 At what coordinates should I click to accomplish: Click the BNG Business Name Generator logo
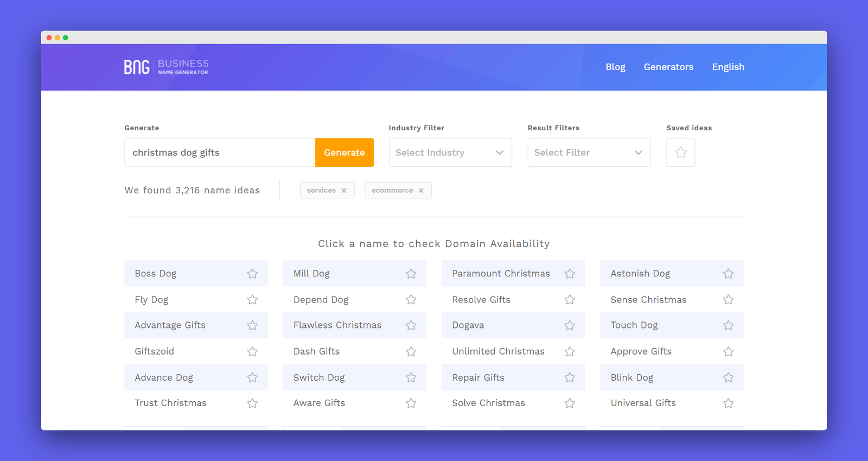click(x=166, y=67)
